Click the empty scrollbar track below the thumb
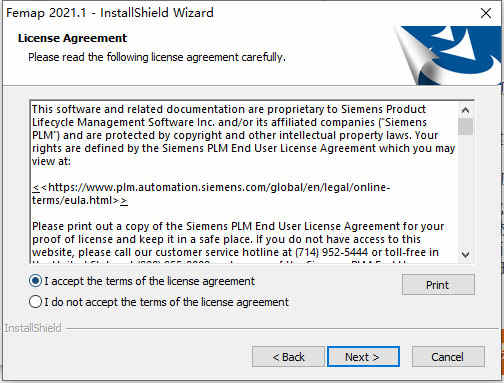The width and height of the screenshot is (504, 383). pyautogui.click(x=466, y=191)
